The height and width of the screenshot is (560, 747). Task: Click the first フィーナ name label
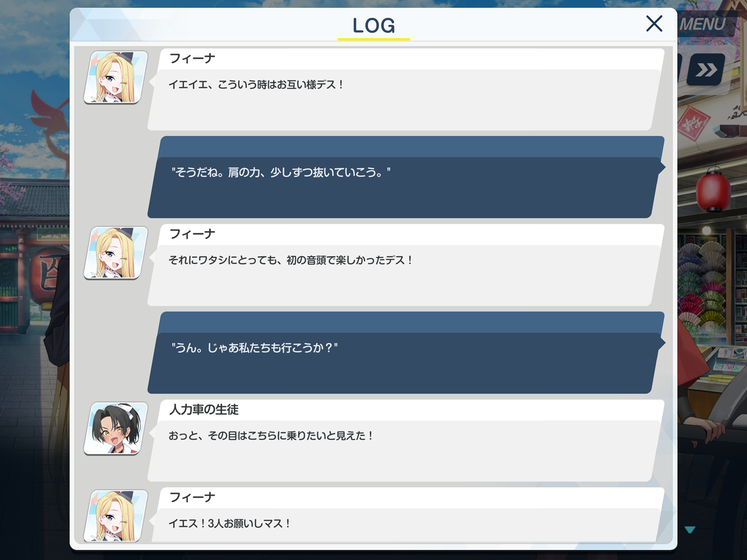192,59
